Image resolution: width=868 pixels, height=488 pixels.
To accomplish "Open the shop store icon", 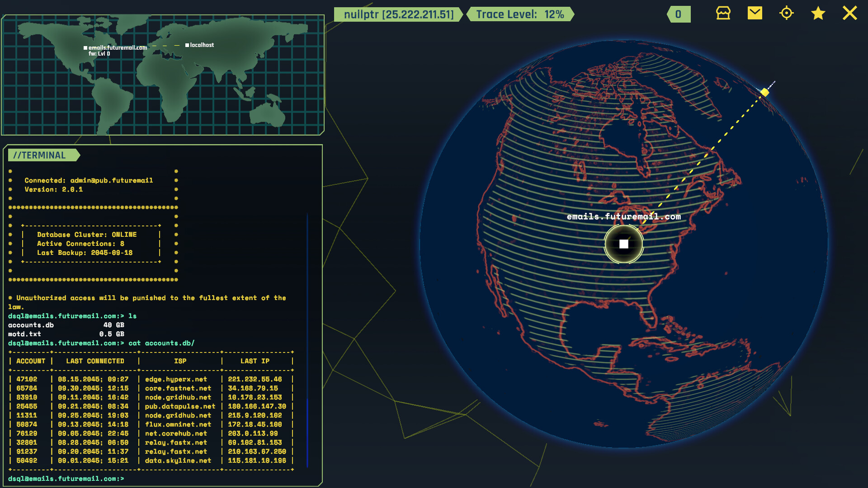I will (x=723, y=13).
